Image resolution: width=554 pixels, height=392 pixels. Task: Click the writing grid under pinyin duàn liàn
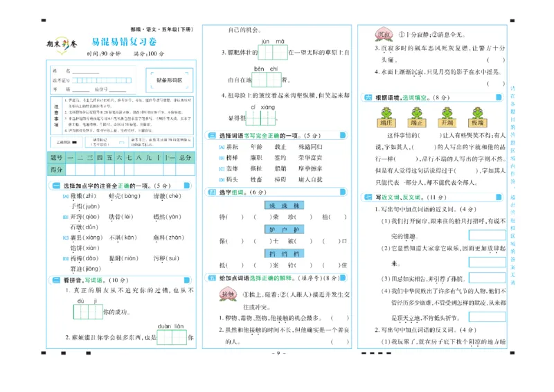coord(172,337)
